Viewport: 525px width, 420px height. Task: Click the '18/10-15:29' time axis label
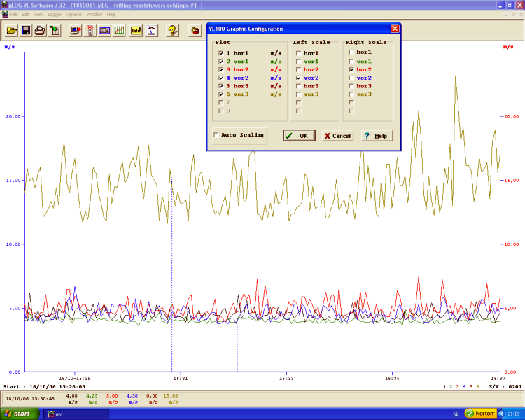click(x=75, y=379)
